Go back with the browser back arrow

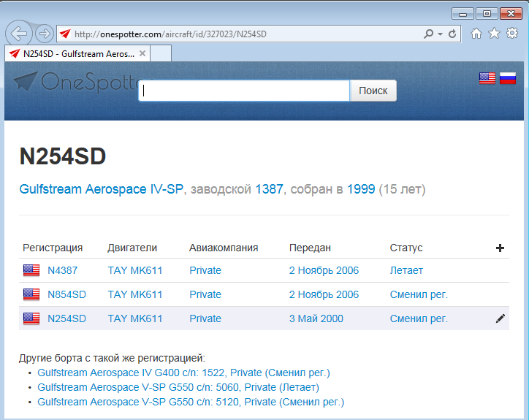pos(19,34)
